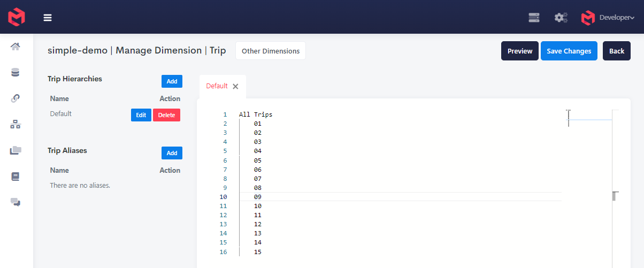Open the Other Dimensions dropdown

click(271, 51)
